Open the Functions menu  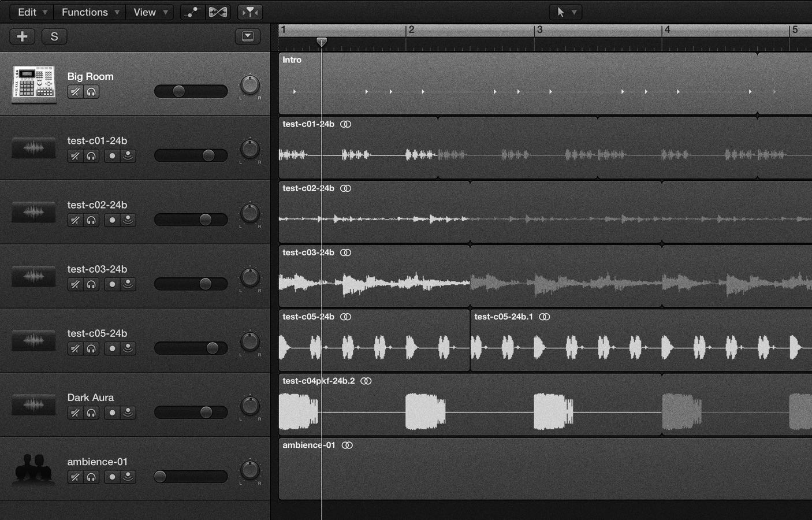[x=90, y=12]
